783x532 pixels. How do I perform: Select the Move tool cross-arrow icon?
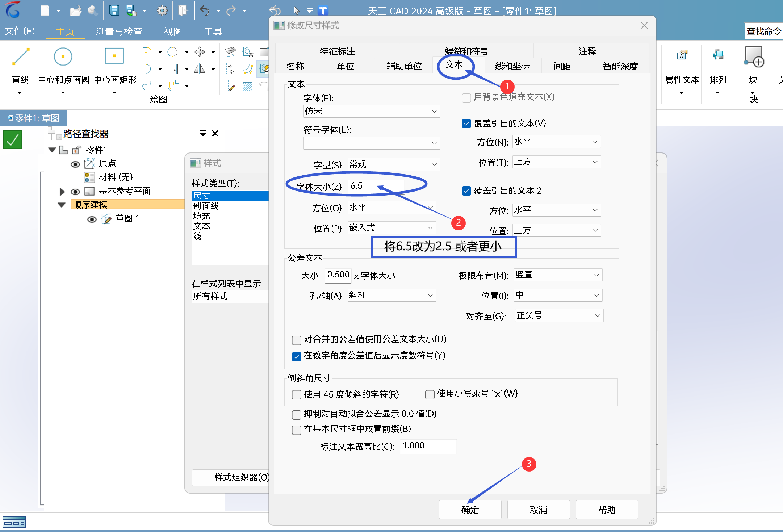pyautogui.click(x=200, y=52)
